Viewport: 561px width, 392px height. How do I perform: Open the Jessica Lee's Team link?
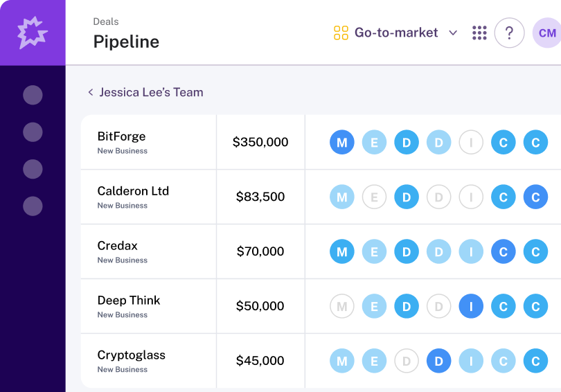[x=151, y=92]
